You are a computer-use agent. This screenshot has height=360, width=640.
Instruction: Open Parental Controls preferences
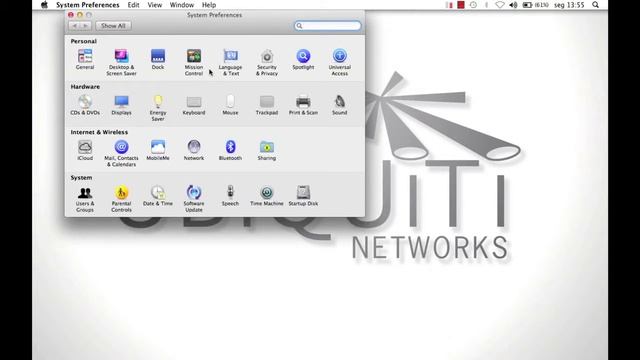pyautogui.click(x=121, y=199)
